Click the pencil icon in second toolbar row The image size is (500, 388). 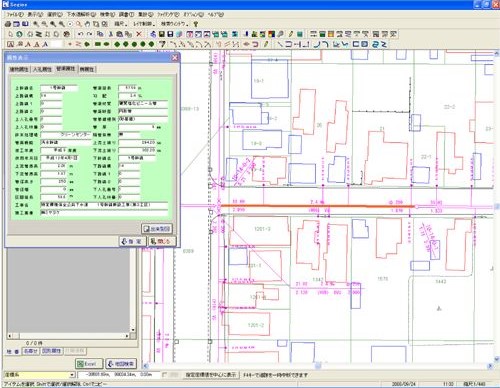tap(291, 34)
